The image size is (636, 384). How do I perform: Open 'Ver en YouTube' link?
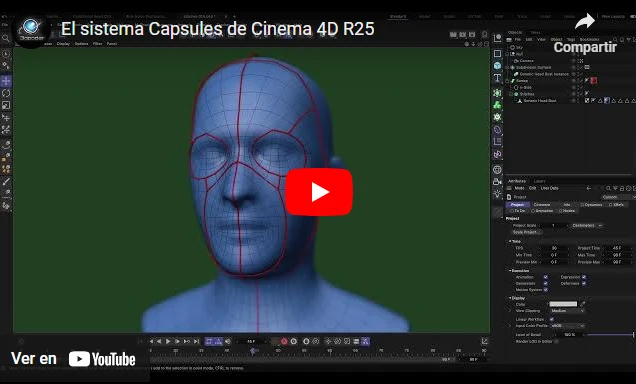click(x=73, y=359)
